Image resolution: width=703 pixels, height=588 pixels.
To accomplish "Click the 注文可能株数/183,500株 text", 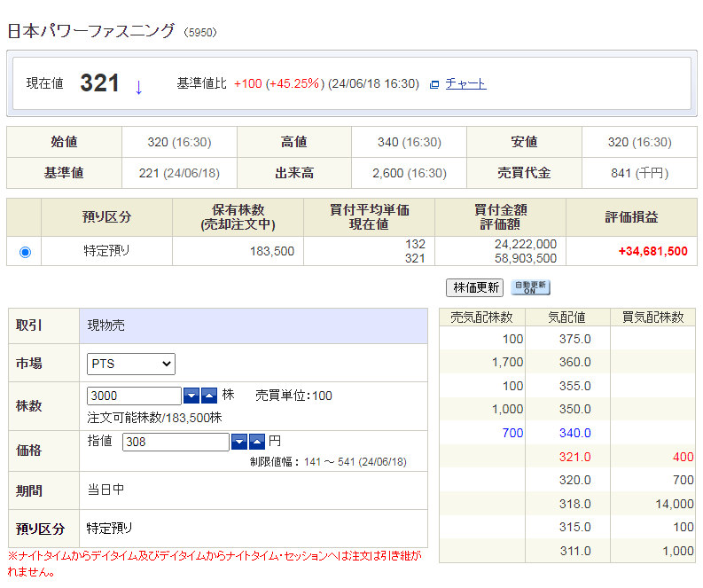I will pos(154,418).
